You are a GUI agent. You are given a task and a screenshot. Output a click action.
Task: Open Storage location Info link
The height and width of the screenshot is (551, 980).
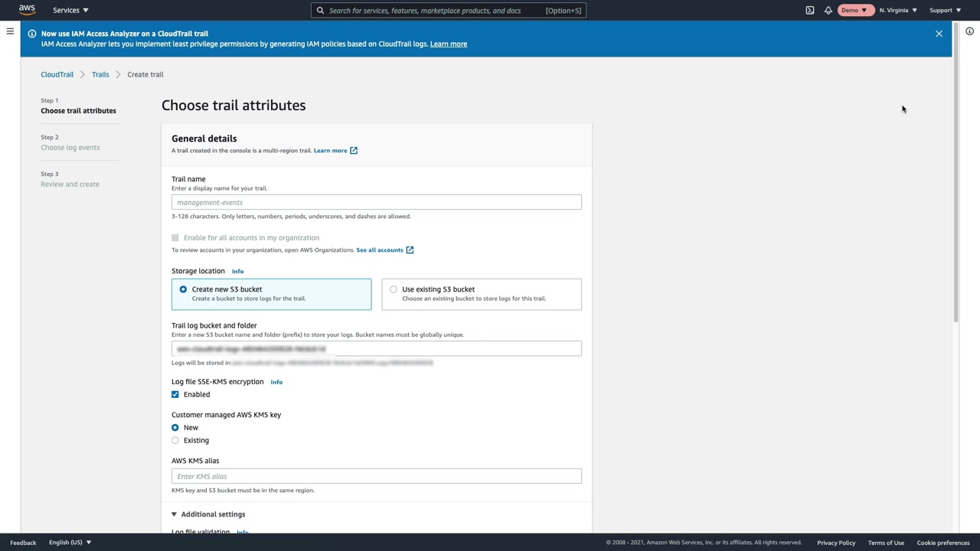237,271
